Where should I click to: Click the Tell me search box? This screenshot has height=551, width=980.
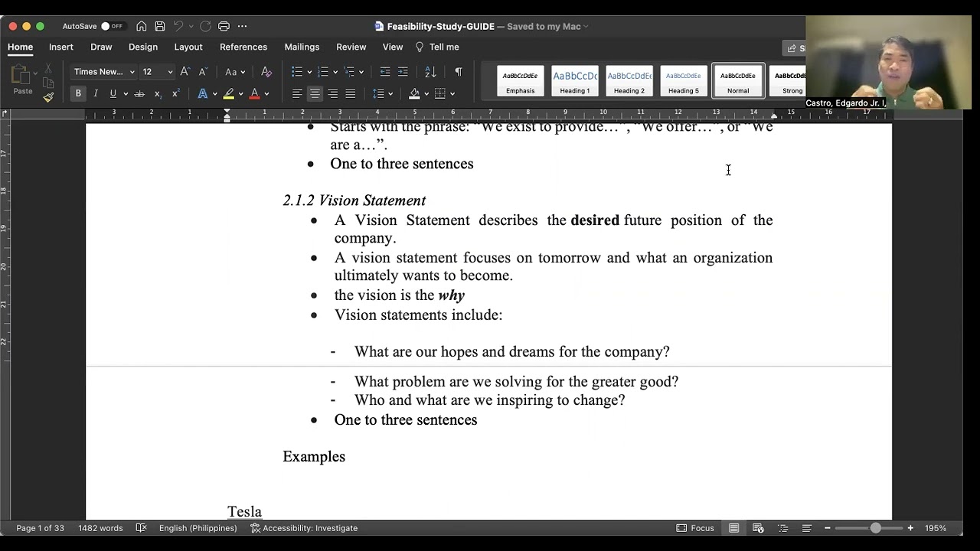tap(437, 47)
